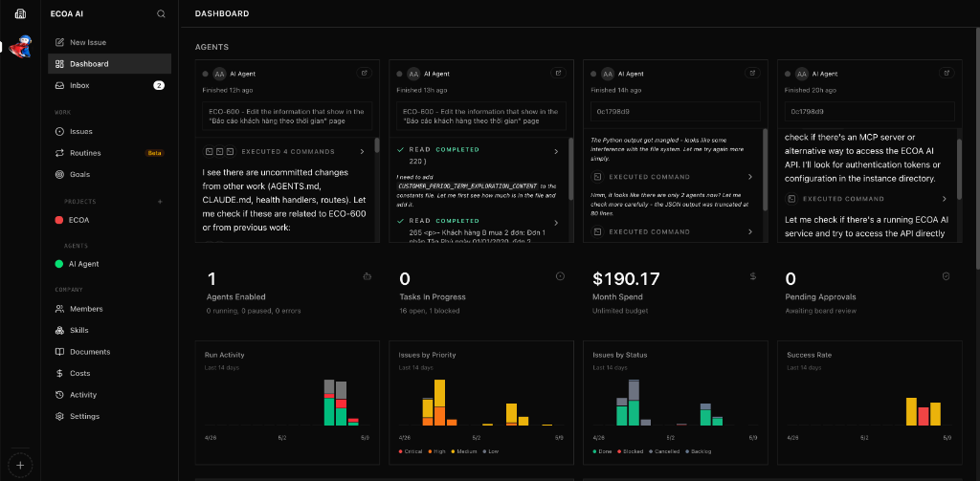Click the High orange legend dot
The width and height of the screenshot is (980, 481).
[431, 451]
